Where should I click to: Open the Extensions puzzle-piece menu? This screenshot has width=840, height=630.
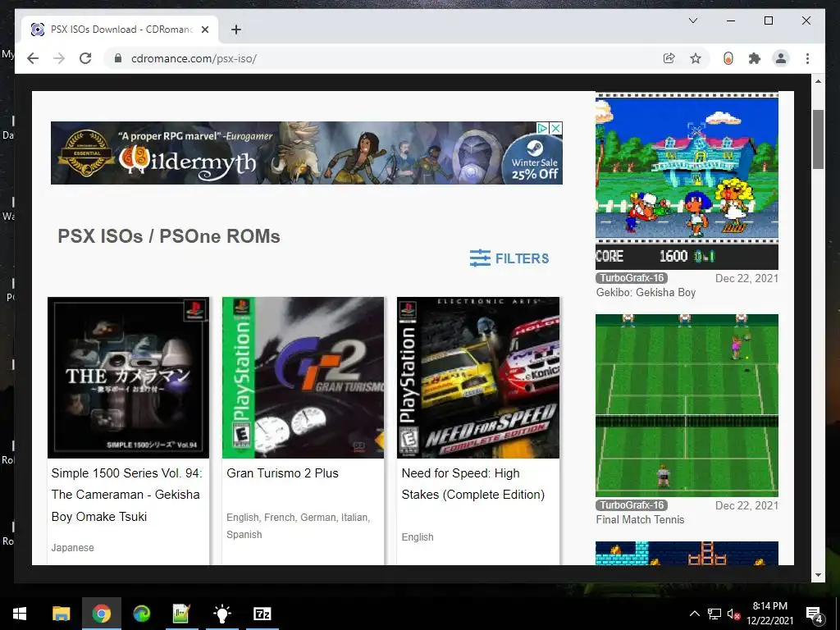coord(755,58)
